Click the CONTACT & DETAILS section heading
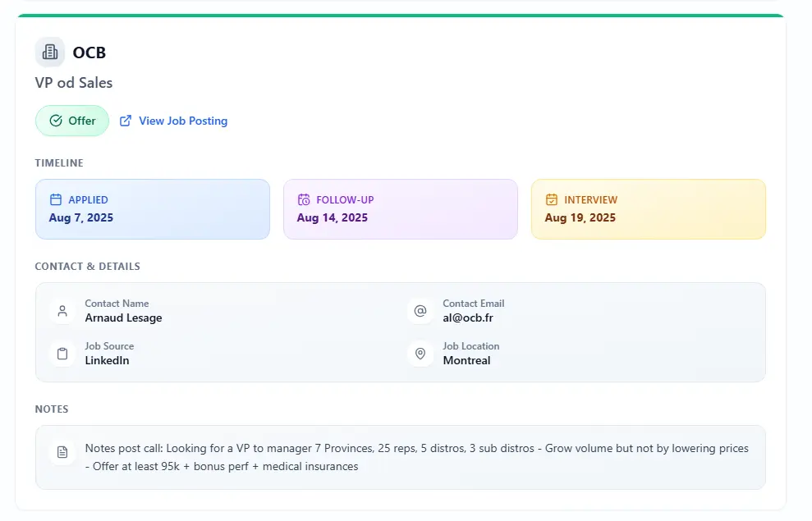 coord(88,267)
